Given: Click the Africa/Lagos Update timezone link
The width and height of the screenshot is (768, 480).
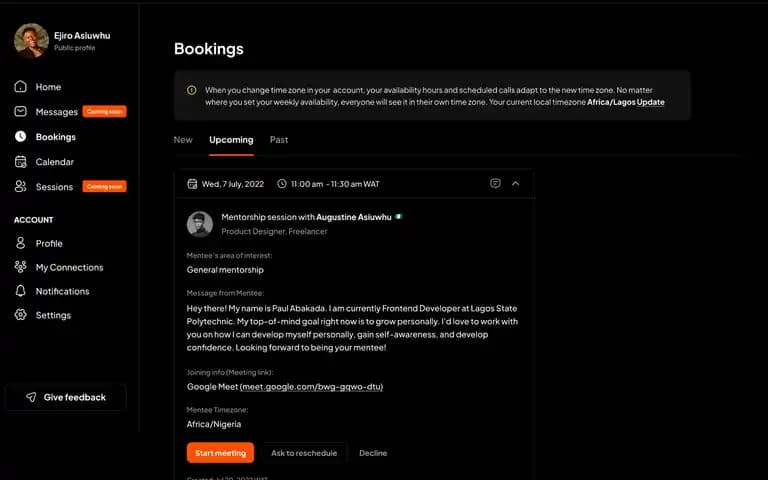Looking at the screenshot, I should tap(626, 102).
